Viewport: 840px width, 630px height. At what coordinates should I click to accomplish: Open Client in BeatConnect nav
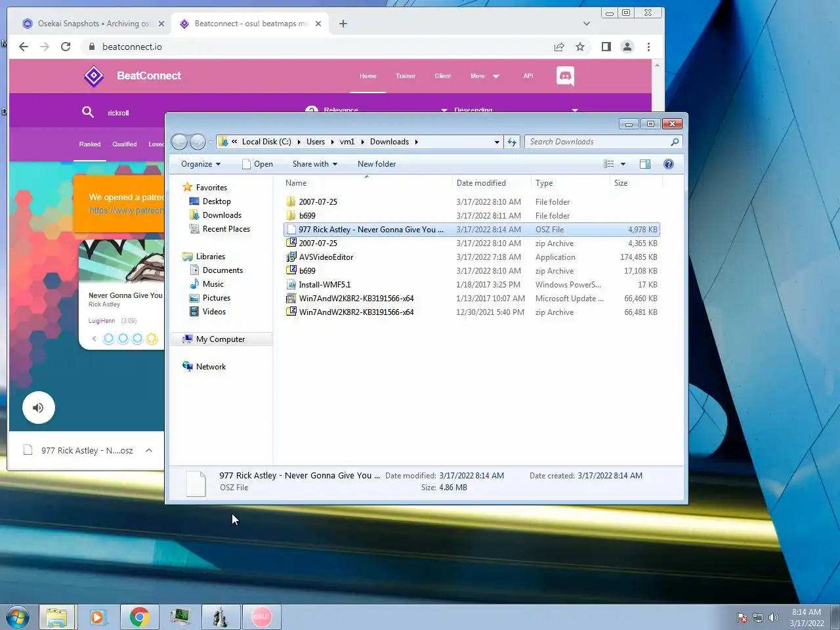click(x=443, y=76)
